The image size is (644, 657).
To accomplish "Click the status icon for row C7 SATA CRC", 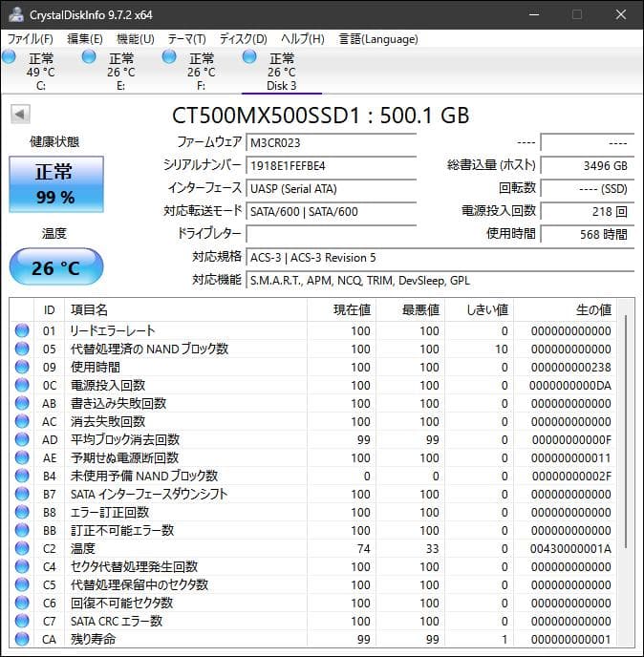I will (22, 621).
